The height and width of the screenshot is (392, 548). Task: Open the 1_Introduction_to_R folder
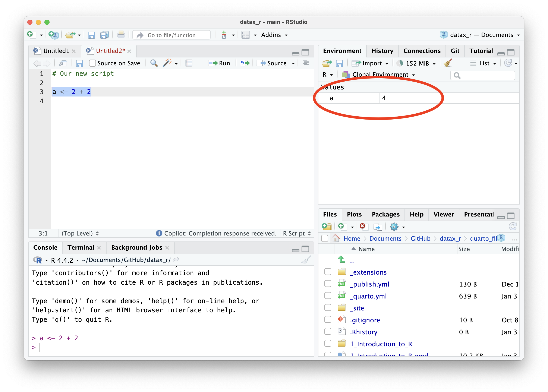coord(381,344)
